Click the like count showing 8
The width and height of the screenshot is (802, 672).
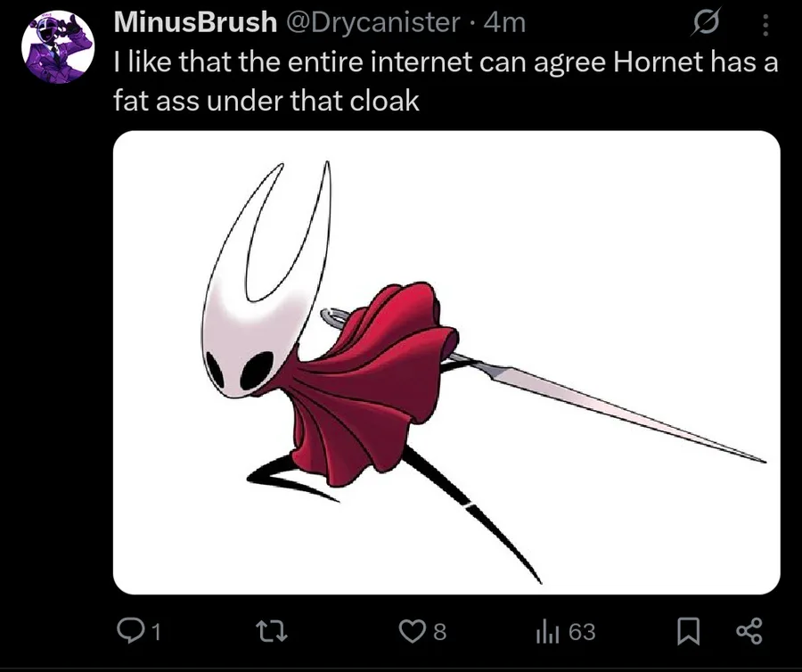(x=440, y=632)
